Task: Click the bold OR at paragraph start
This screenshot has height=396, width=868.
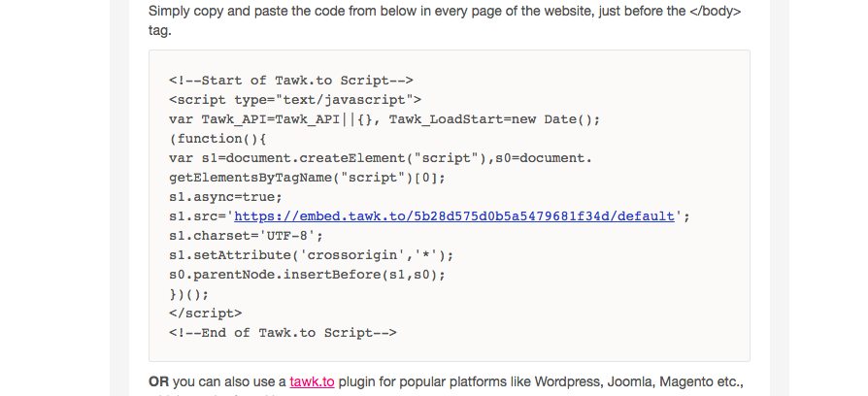Action: click(158, 381)
